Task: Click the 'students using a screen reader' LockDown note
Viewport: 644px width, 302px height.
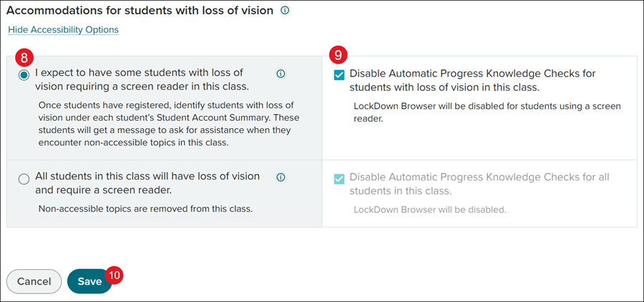Action: pos(487,112)
